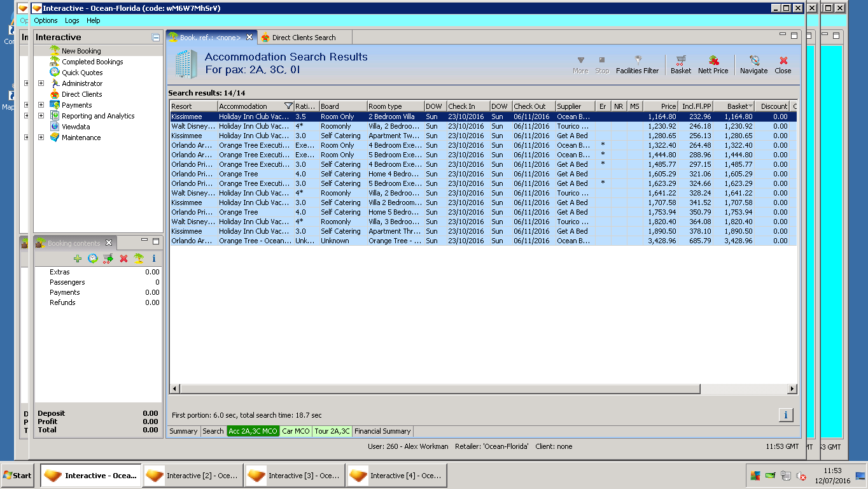This screenshot has height=489, width=868.
Task: Open the Logs menu
Action: coord(72,21)
